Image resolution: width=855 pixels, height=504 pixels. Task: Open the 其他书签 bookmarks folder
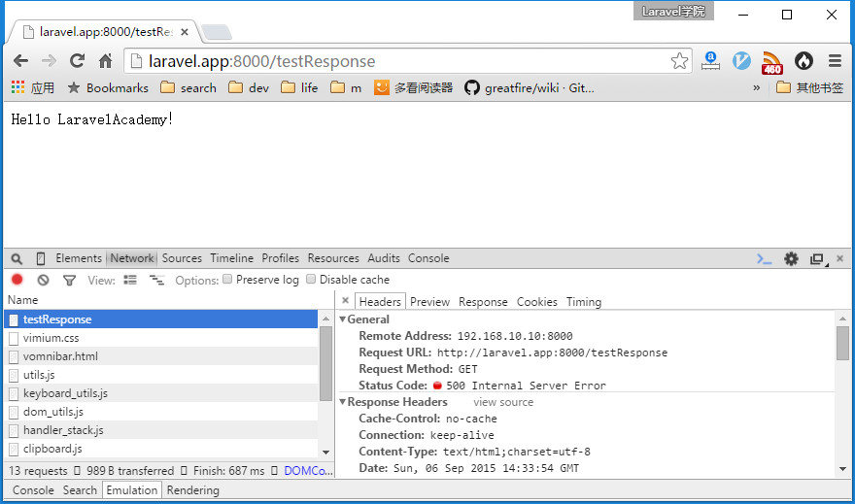(x=809, y=87)
